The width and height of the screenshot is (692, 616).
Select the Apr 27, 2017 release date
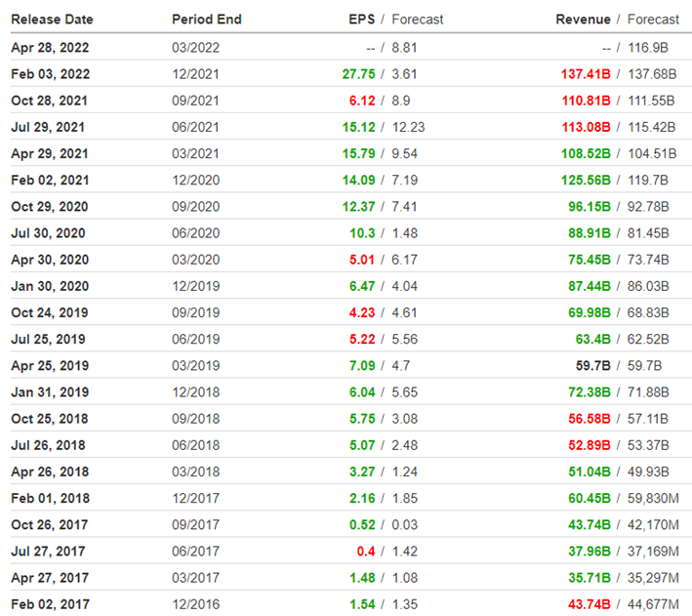pyautogui.click(x=50, y=578)
